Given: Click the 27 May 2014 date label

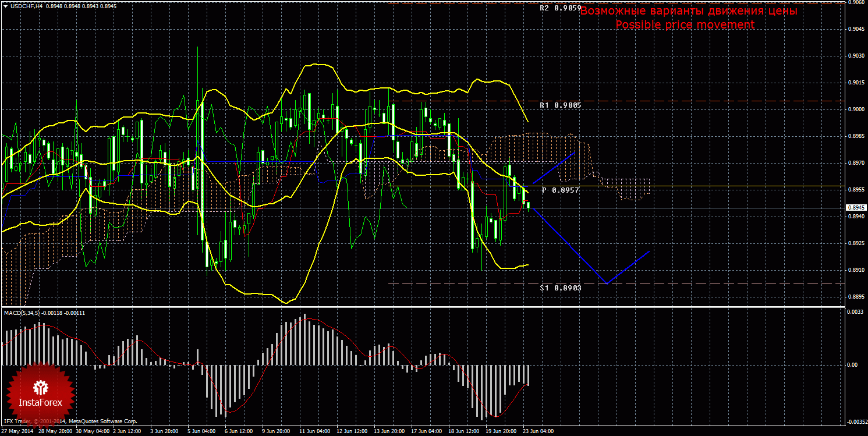Looking at the screenshot, I should click(x=17, y=432).
